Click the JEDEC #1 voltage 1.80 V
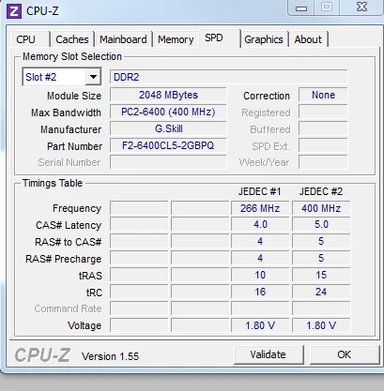Viewport: 384px width, 391px height. coord(260,325)
